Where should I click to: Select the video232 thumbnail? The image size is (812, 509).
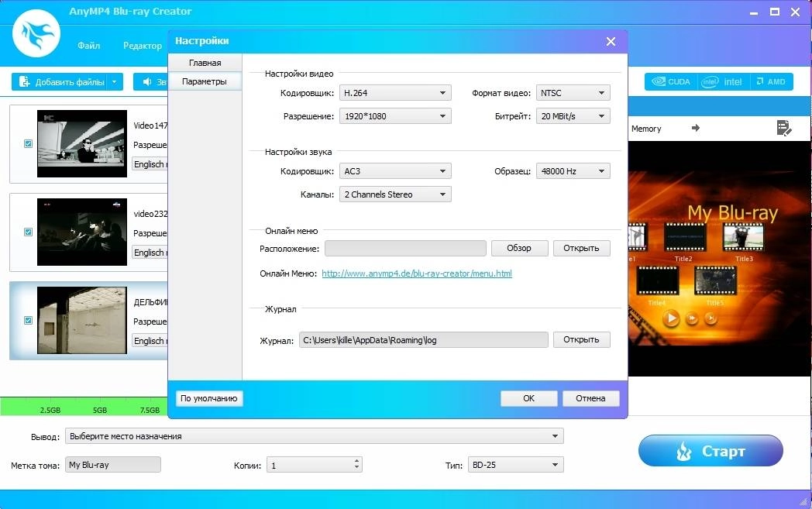click(82, 232)
